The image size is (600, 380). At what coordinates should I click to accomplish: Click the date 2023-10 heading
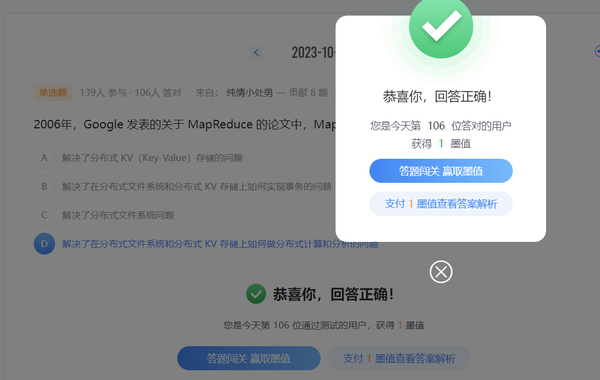point(313,52)
